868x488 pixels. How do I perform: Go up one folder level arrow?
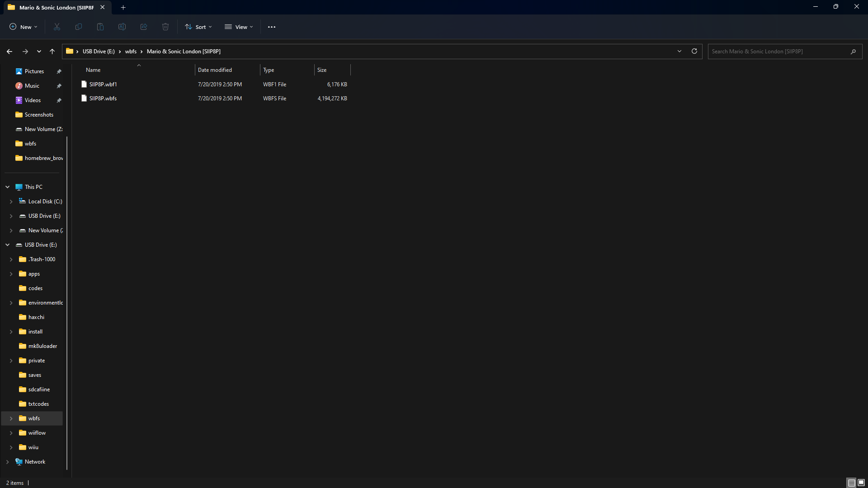52,52
